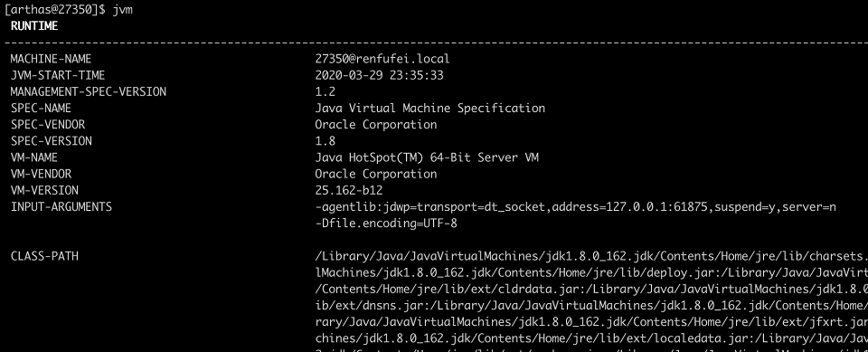This screenshot has height=352, width=868.
Task: Click the arthas prompt command jvm
Action: 122,10
